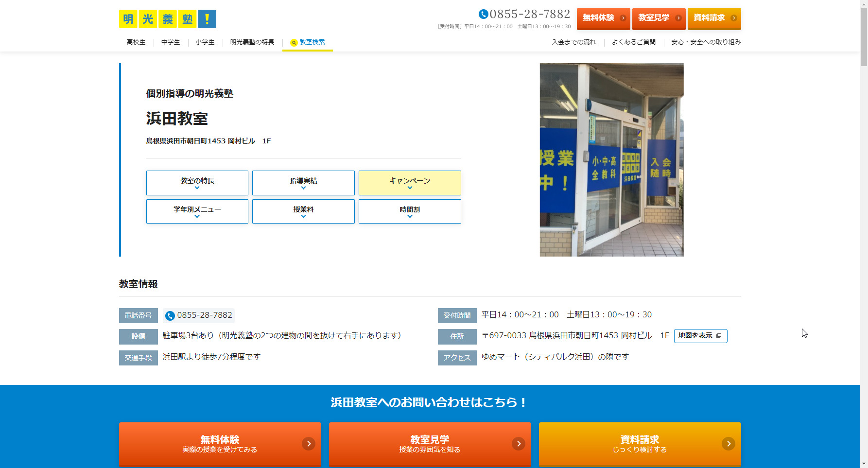Click the arrow icon on the header 無料体験 button

pyautogui.click(x=623, y=18)
